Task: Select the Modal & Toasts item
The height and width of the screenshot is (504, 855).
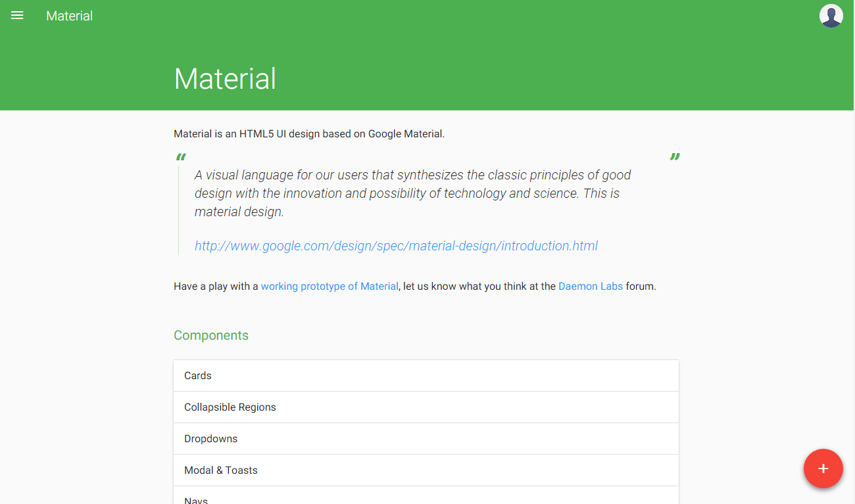Action: point(426,470)
